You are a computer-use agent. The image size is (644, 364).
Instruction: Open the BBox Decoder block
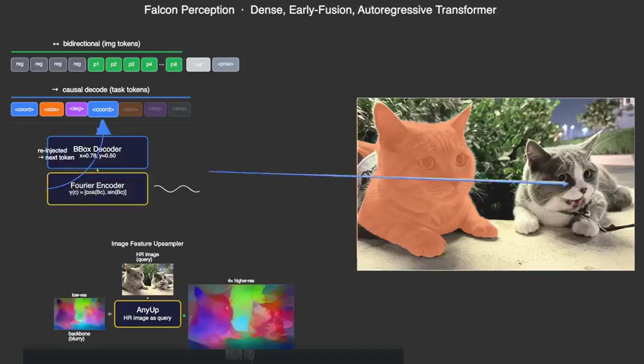point(97,152)
